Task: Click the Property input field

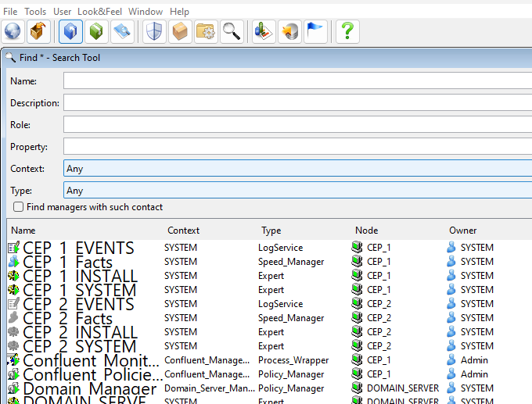Action: (x=298, y=146)
